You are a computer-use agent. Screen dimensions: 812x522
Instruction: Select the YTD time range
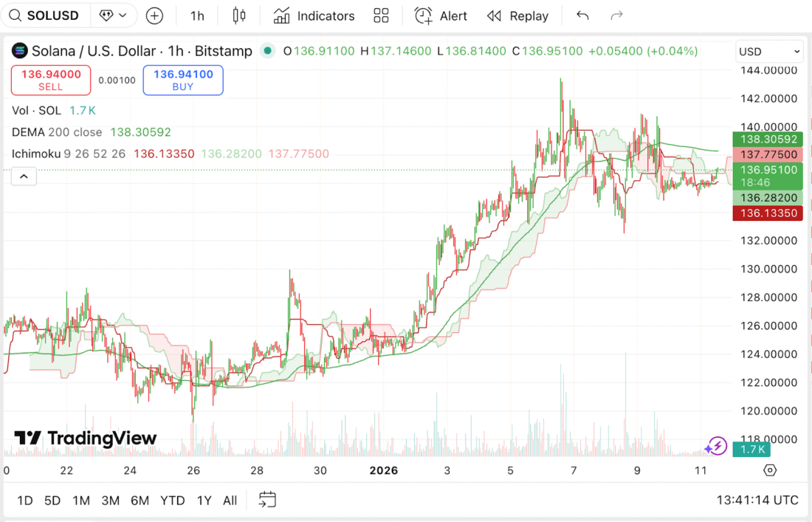click(173, 501)
